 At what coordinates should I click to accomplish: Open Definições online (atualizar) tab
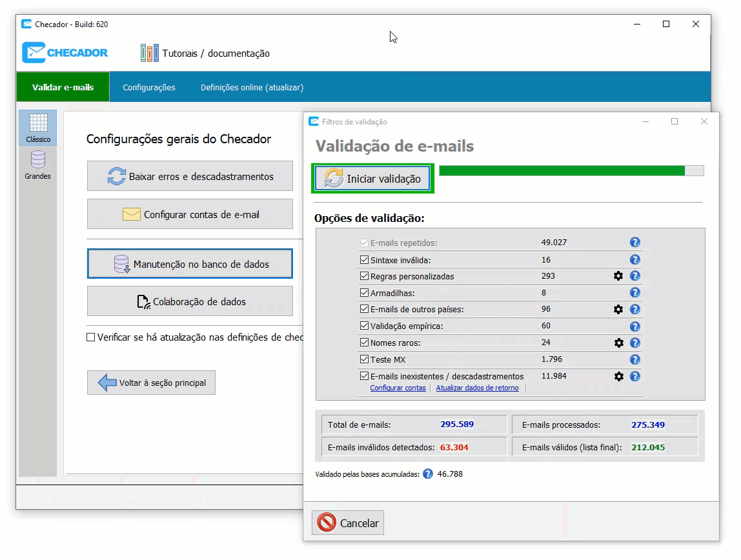[252, 88]
